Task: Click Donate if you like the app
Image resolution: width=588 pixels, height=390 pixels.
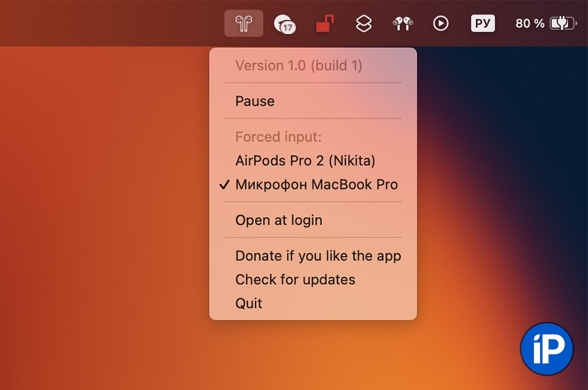Action: (313, 256)
